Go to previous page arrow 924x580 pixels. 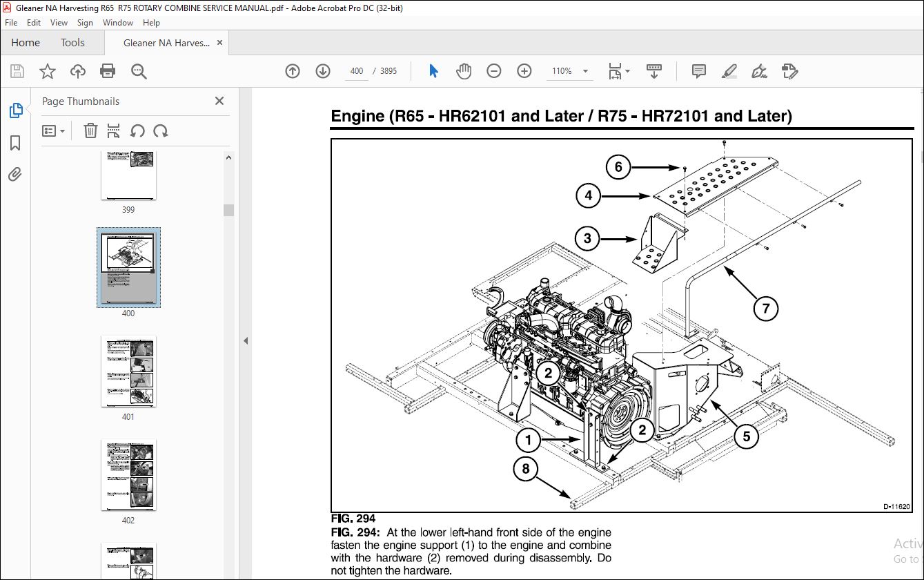coord(293,71)
